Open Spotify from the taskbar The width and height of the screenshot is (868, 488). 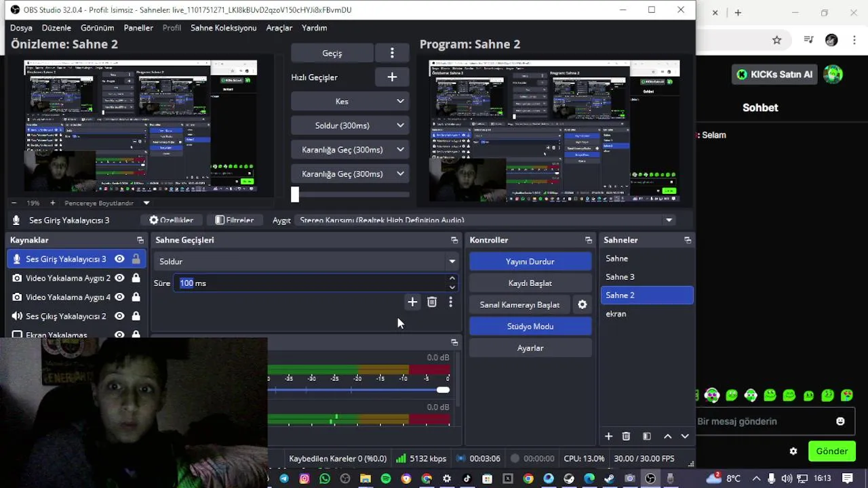tap(386, 479)
